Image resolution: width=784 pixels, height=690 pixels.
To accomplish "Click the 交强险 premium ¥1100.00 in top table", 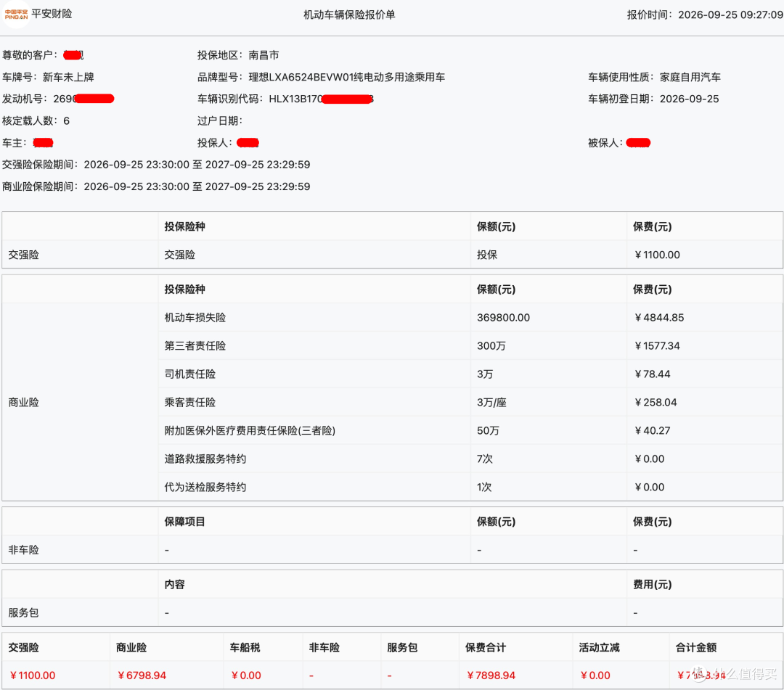I will coord(657,255).
